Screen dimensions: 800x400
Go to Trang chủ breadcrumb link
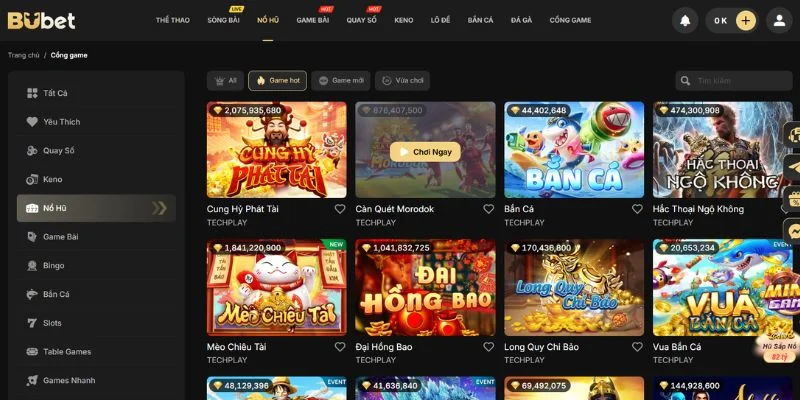tap(23, 55)
